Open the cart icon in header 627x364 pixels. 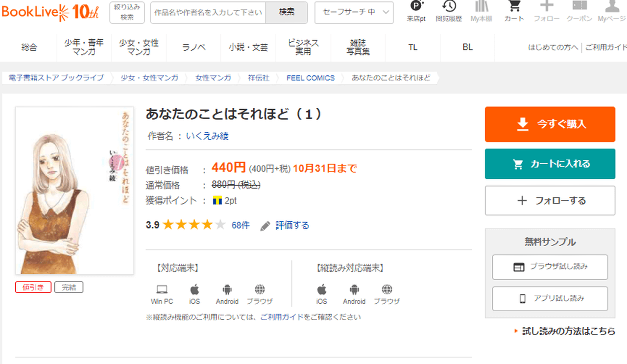pyautogui.click(x=513, y=7)
